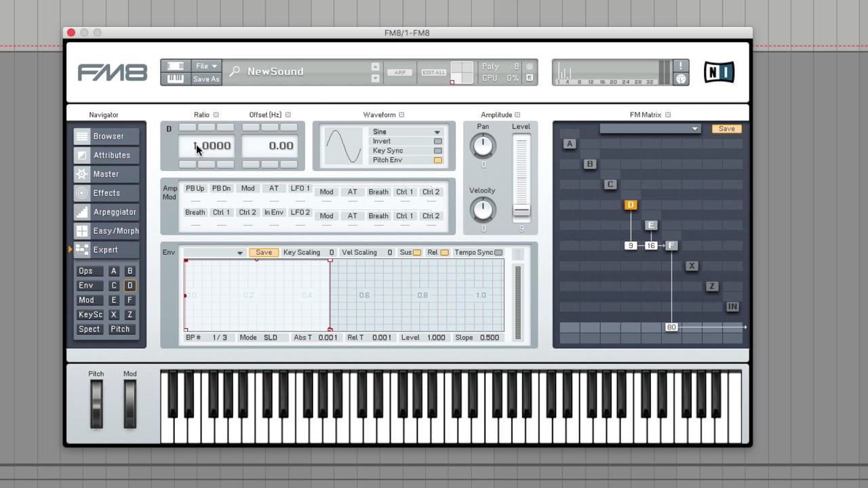
Task: Click the small E button next to CPU
Action: 530,78
